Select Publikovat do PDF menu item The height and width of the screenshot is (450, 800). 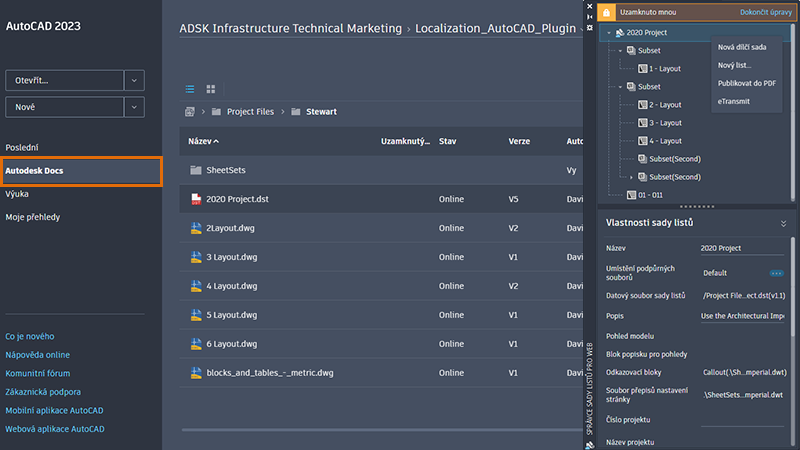coord(746,83)
